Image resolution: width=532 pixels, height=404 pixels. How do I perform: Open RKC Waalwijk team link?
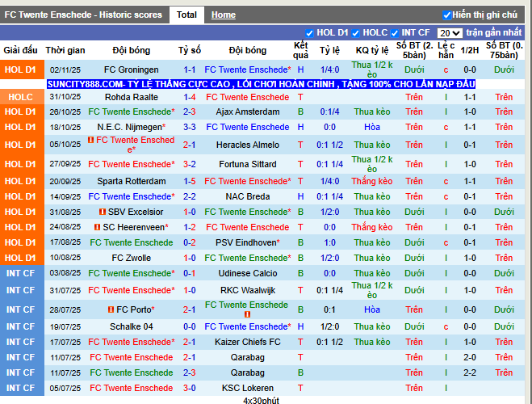[248, 290]
